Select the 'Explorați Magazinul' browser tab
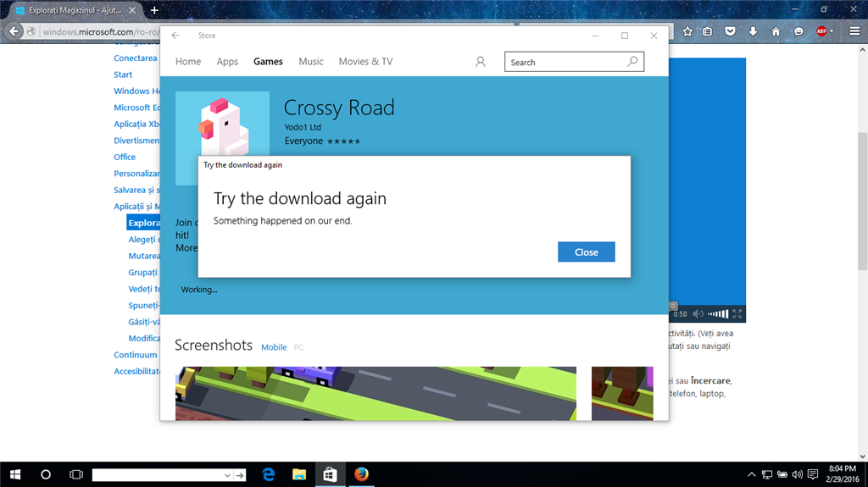Screen dimensions: 868x487 pyautogui.click(x=75, y=10)
